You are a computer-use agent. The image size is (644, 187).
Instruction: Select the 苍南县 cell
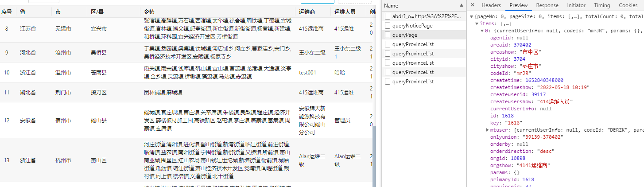(98, 72)
